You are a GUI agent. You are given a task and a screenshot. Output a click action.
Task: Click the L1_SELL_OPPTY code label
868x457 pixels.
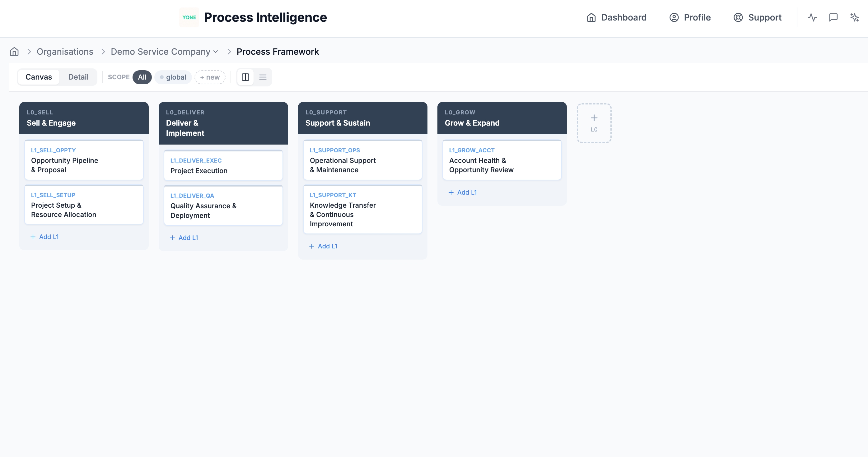[53, 150]
